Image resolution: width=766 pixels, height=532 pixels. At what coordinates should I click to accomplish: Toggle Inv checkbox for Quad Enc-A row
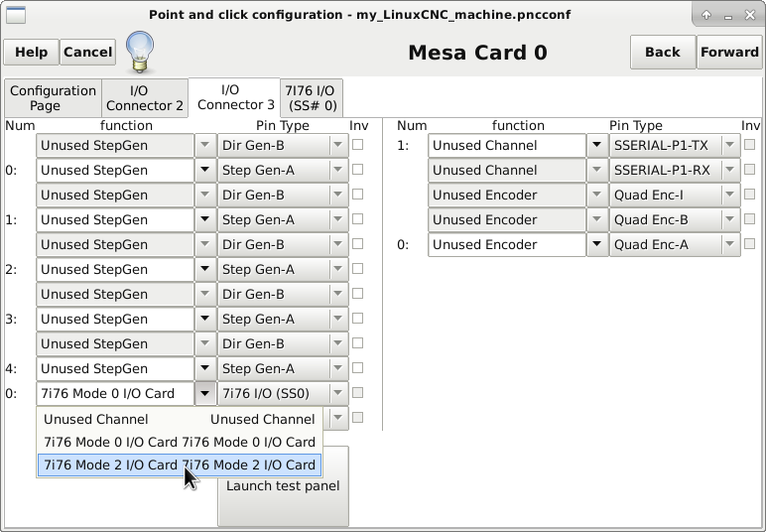[x=749, y=244]
